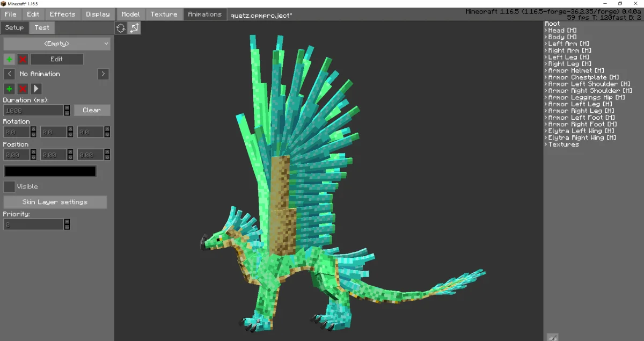Click green plus next to Edit button
This screenshot has height=341, width=644.
(10, 59)
